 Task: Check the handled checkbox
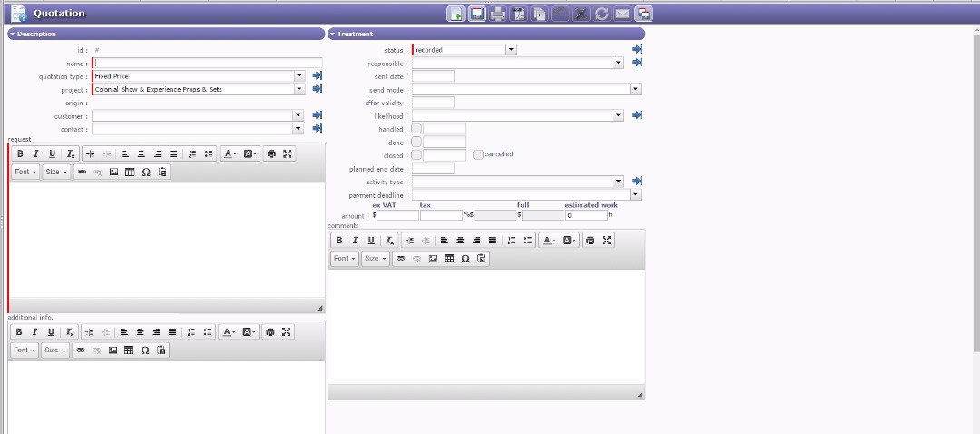[x=416, y=129]
